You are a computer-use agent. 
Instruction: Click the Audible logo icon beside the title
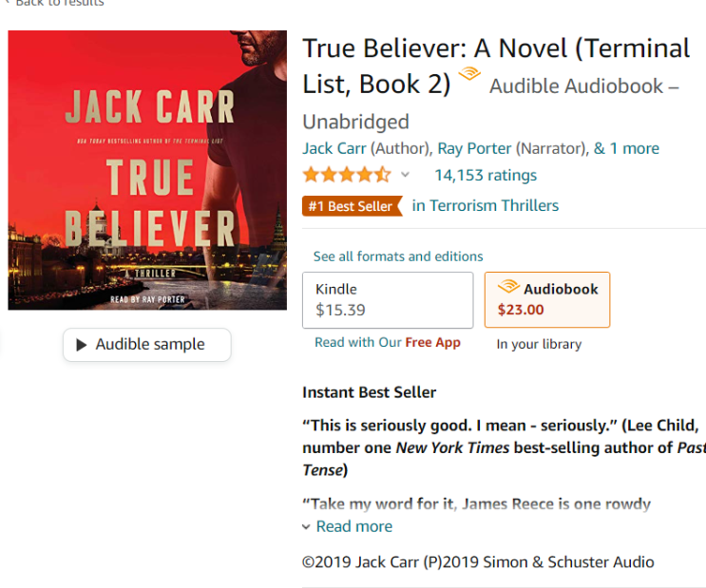point(469,73)
